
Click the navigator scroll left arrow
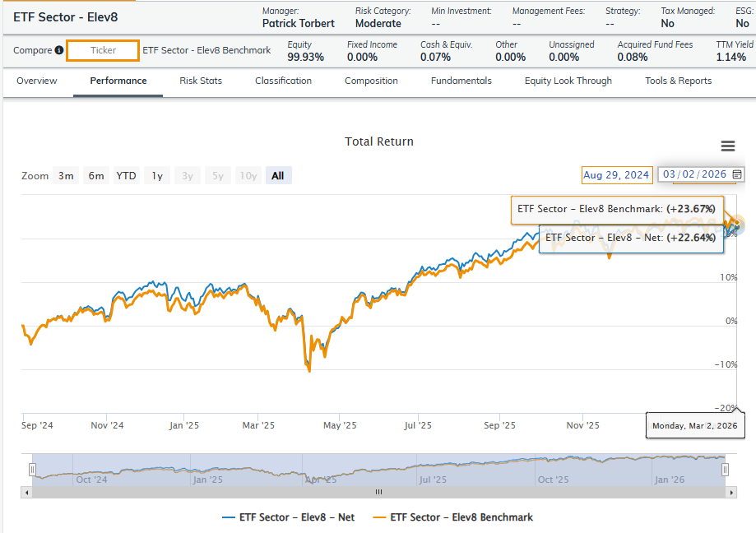click(x=26, y=492)
